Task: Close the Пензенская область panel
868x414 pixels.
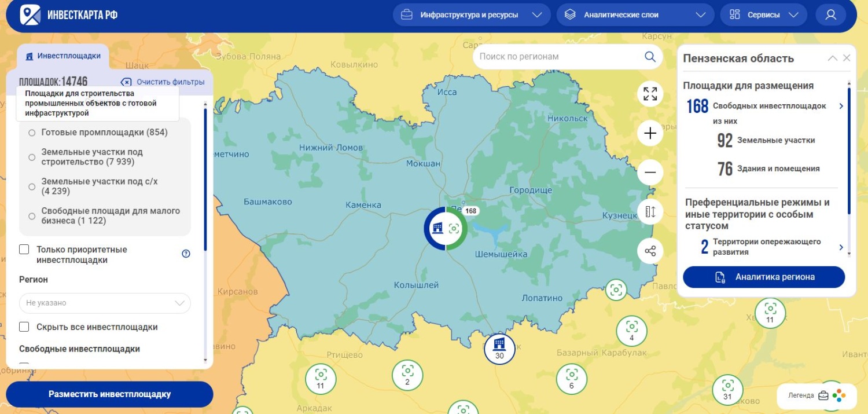Action: tap(847, 58)
